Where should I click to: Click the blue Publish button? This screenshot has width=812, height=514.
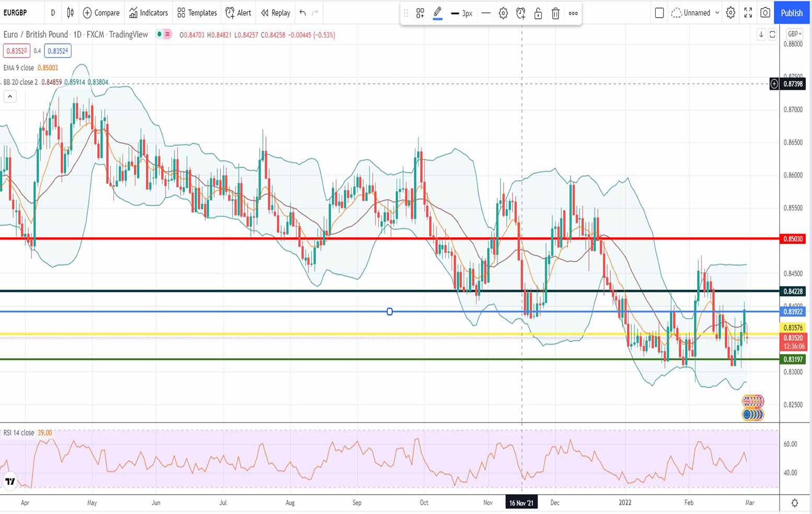(792, 13)
